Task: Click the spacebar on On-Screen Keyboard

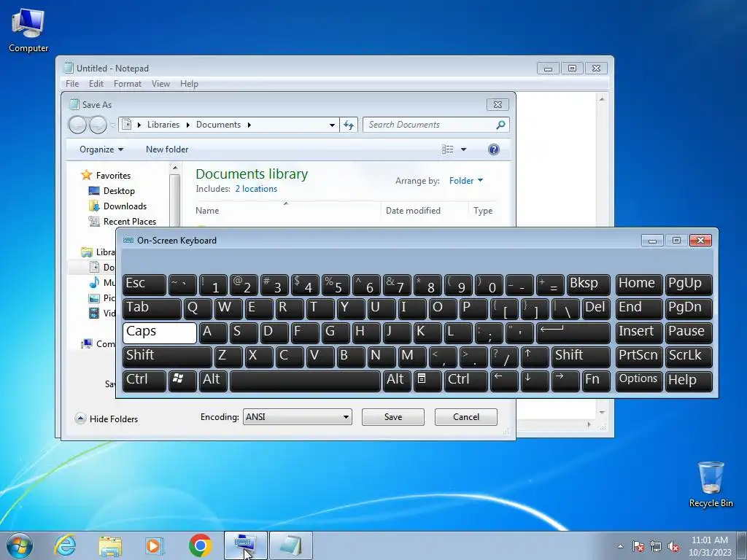Action: point(305,381)
